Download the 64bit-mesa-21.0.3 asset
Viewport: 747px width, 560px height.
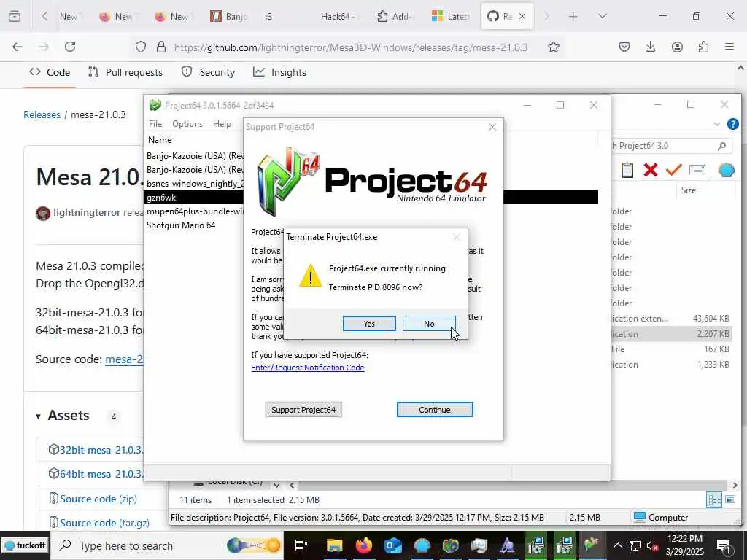click(x=101, y=474)
